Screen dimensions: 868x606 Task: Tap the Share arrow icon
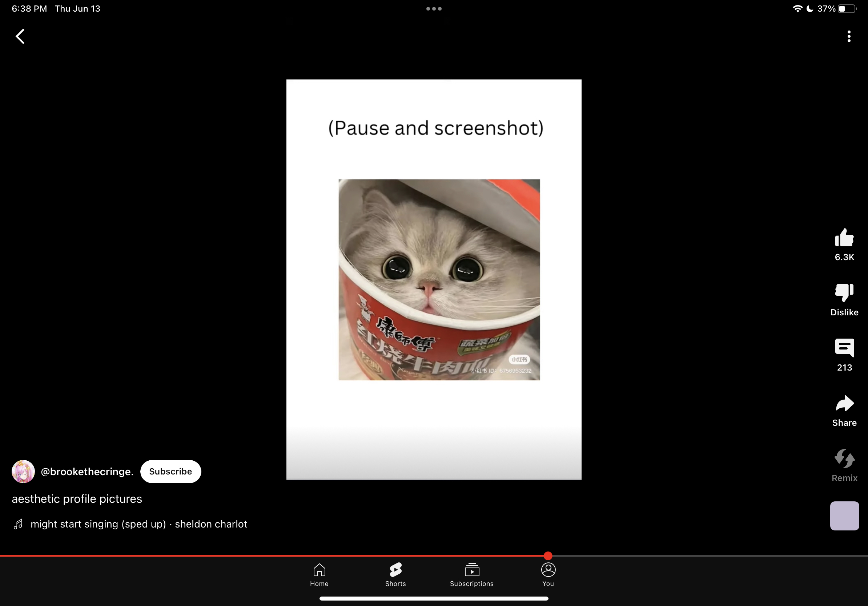(x=844, y=404)
